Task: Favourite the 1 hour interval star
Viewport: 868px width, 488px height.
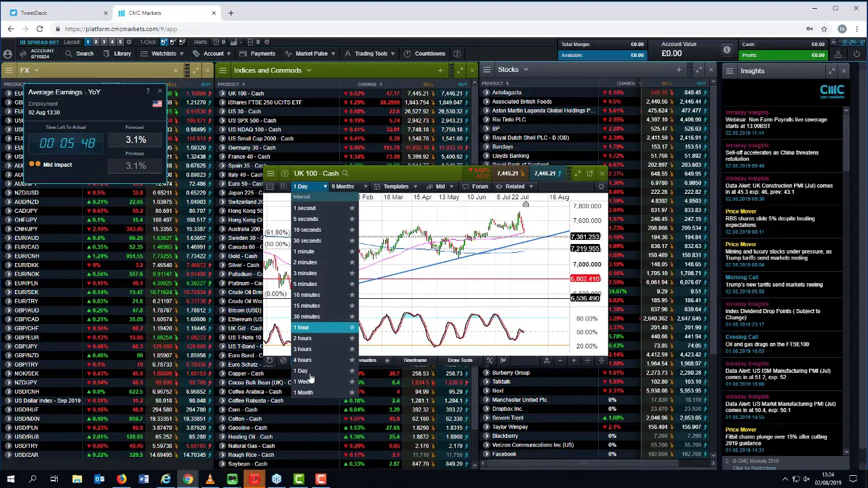Action: point(352,327)
